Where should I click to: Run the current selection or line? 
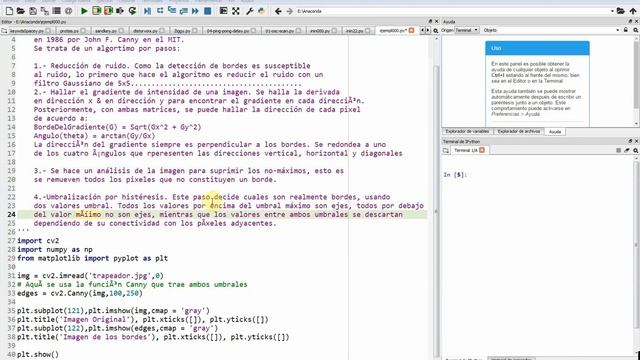tap(120, 11)
